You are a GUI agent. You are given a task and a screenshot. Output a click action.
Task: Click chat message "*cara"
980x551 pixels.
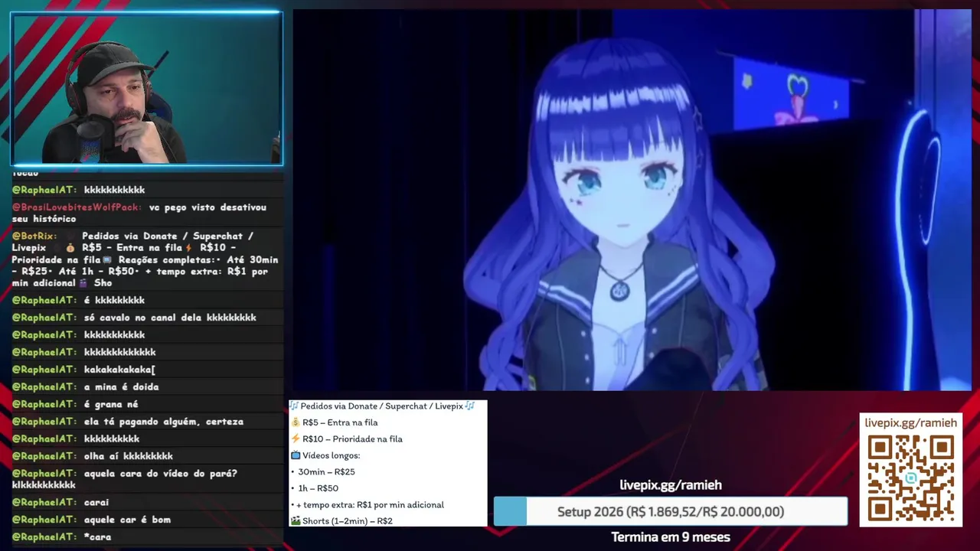97,537
